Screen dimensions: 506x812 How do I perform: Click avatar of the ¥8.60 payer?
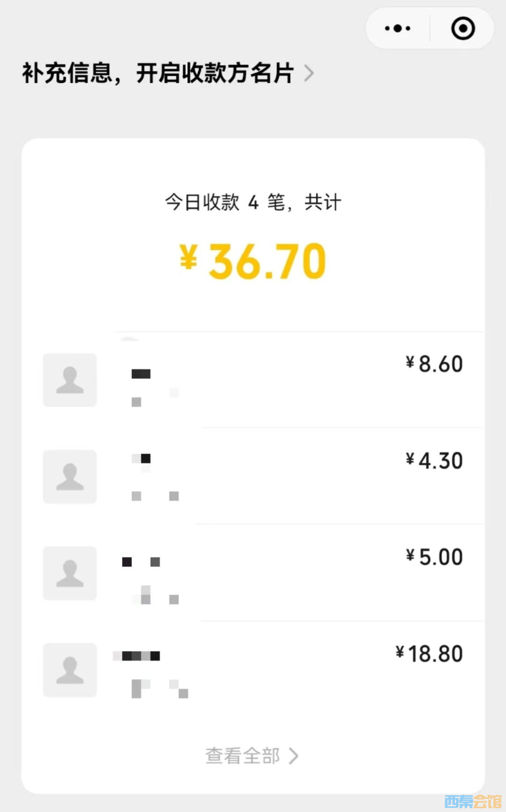[70, 380]
